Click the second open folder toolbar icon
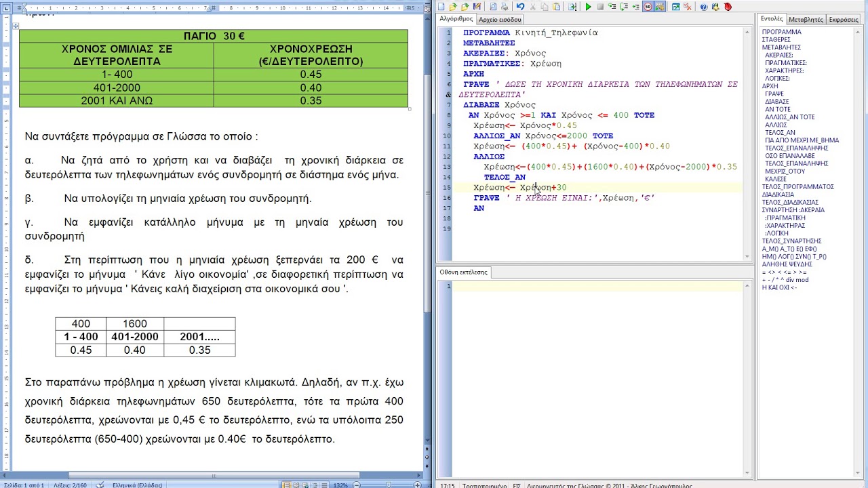The width and height of the screenshot is (868, 488). [x=465, y=7]
